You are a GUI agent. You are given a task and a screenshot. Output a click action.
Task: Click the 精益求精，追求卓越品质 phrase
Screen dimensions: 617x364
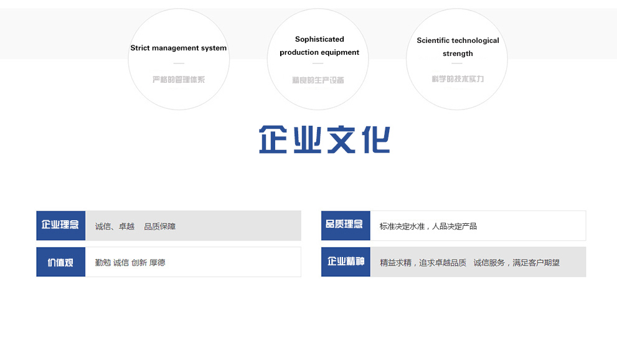tap(423, 263)
